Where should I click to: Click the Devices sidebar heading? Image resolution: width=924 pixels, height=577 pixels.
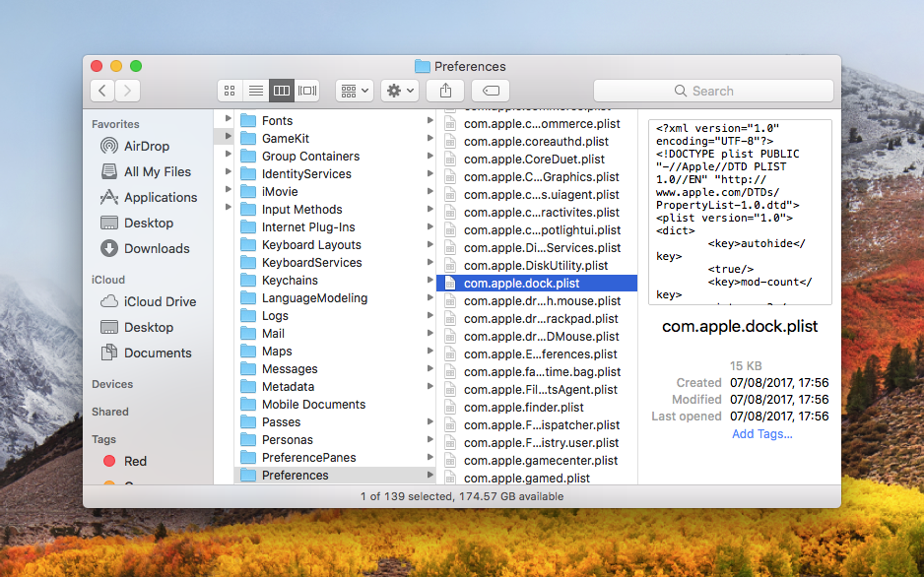(112, 384)
